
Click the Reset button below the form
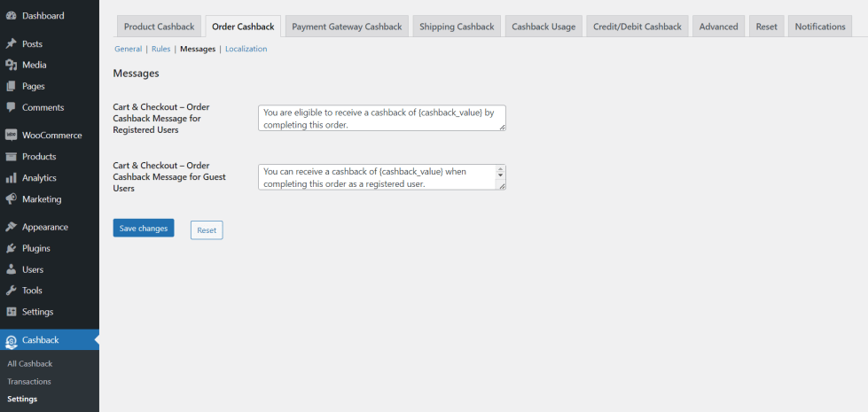(x=207, y=230)
